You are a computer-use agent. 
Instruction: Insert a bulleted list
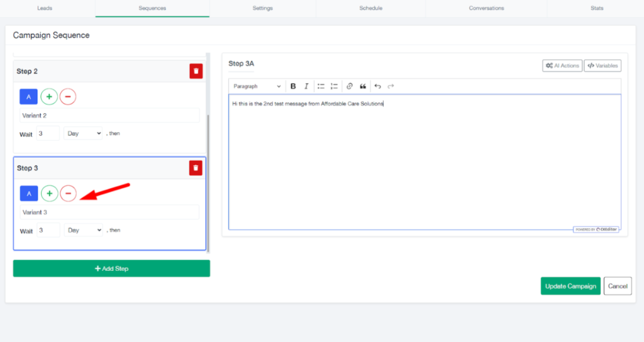click(321, 86)
